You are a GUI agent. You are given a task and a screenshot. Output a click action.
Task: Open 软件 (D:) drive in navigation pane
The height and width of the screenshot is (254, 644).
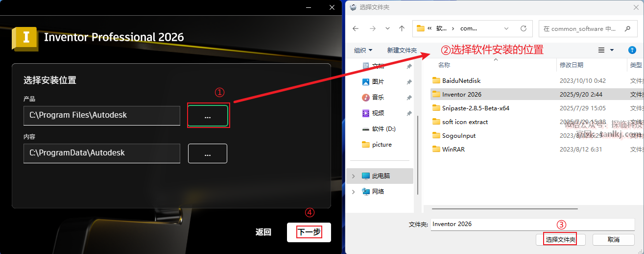[383, 128]
